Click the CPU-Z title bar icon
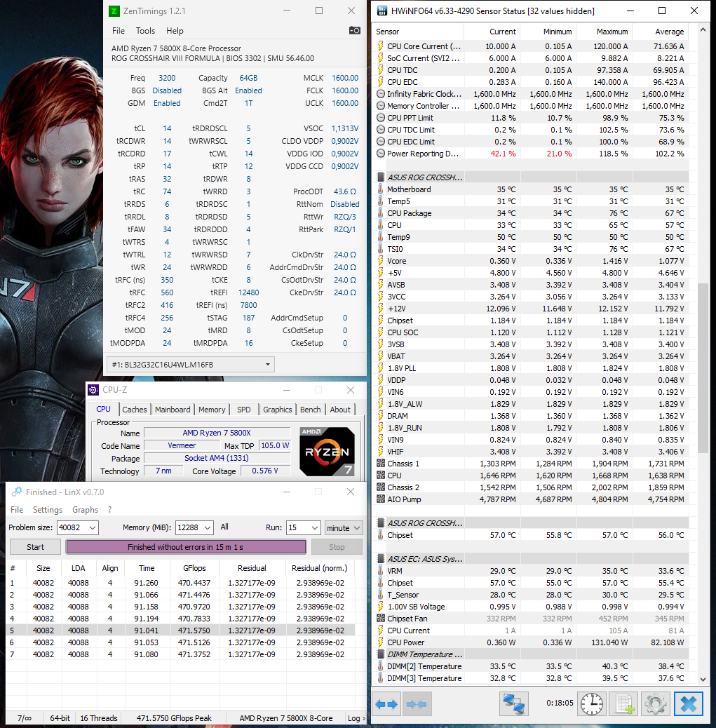 (x=93, y=390)
